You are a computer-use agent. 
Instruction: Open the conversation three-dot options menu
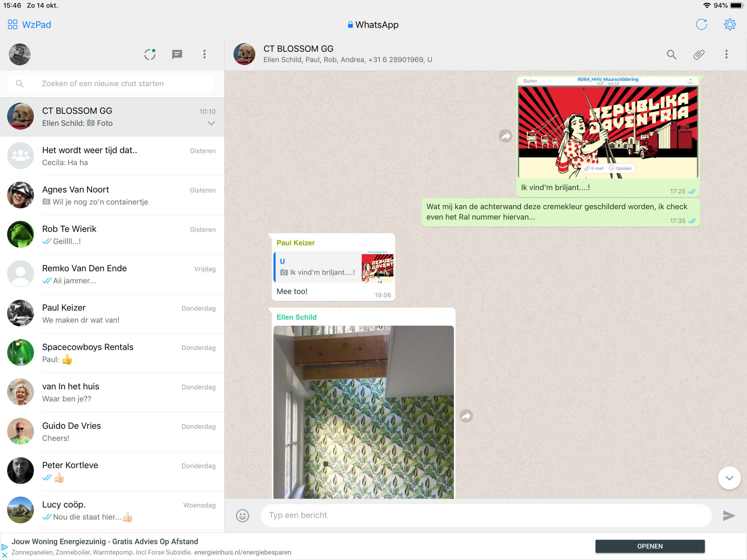(x=726, y=54)
